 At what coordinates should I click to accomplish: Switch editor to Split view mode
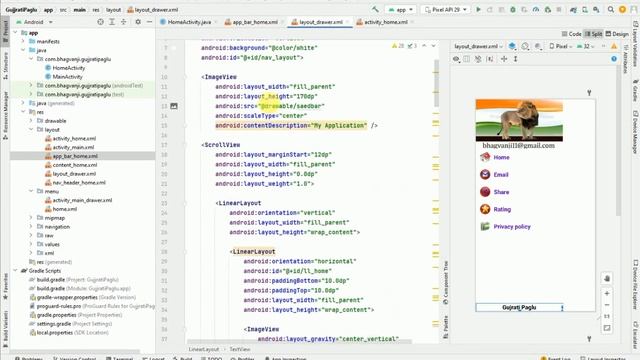593,34
